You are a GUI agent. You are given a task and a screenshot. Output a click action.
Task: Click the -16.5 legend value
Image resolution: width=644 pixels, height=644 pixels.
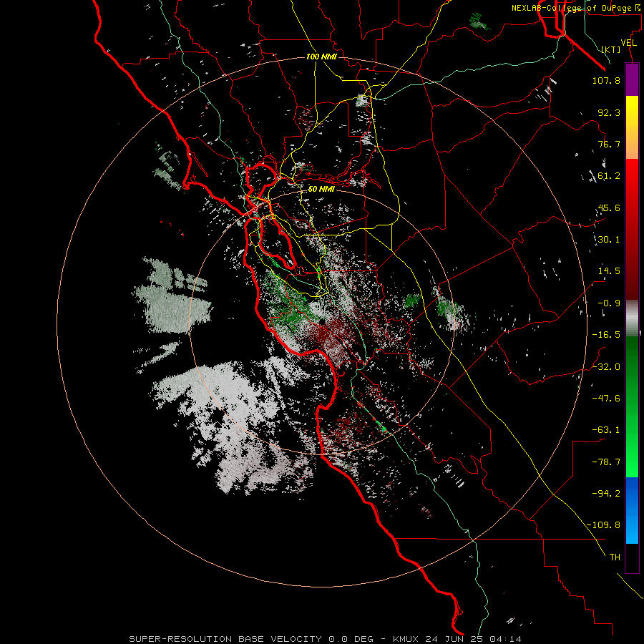pyautogui.click(x=606, y=335)
